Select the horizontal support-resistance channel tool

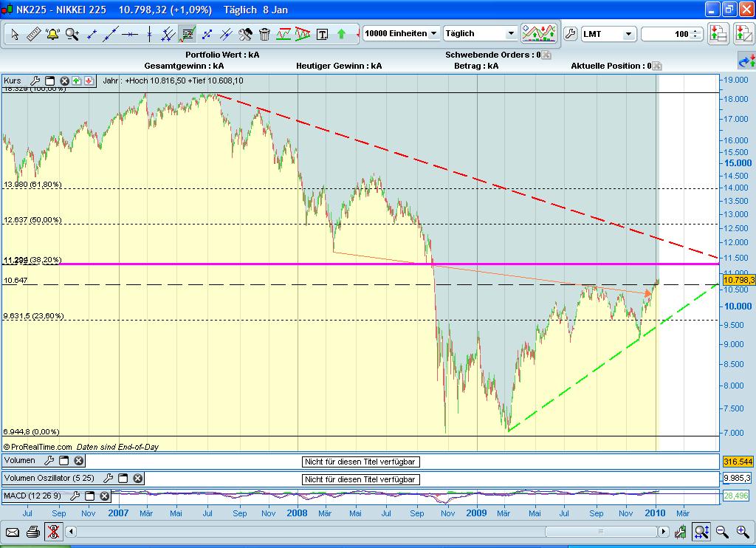[283, 34]
